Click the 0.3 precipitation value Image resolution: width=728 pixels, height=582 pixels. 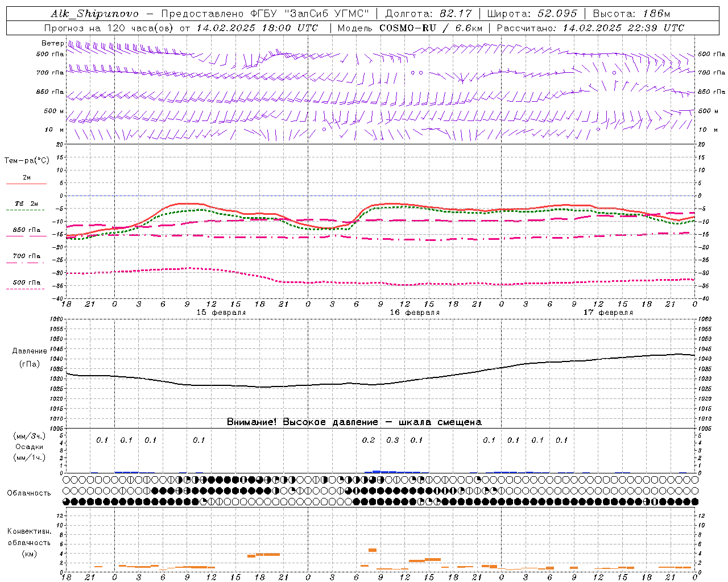click(392, 440)
